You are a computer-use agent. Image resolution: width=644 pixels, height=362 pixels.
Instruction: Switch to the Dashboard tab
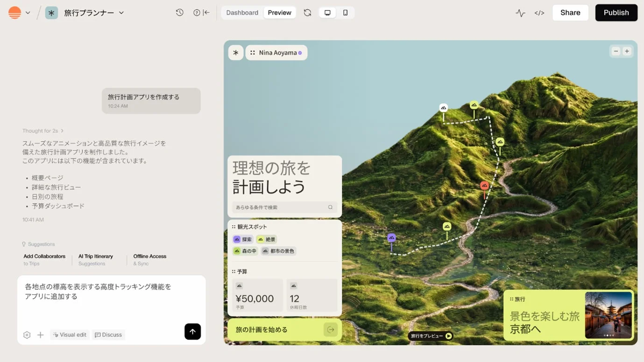[x=242, y=13]
